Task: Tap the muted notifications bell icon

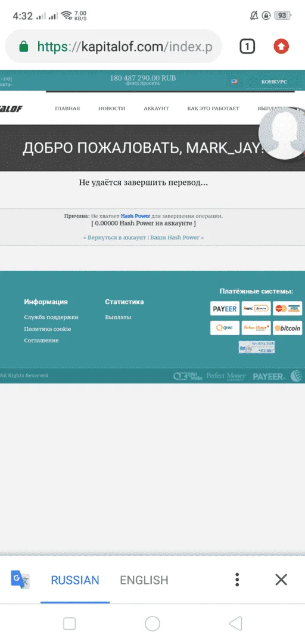Action: point(254,16)
